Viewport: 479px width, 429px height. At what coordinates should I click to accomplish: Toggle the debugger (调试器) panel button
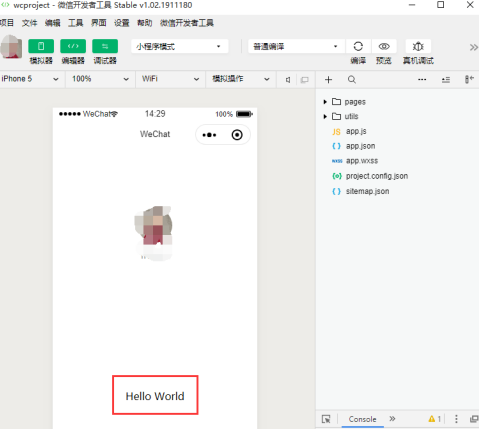[x=105, y=46]
